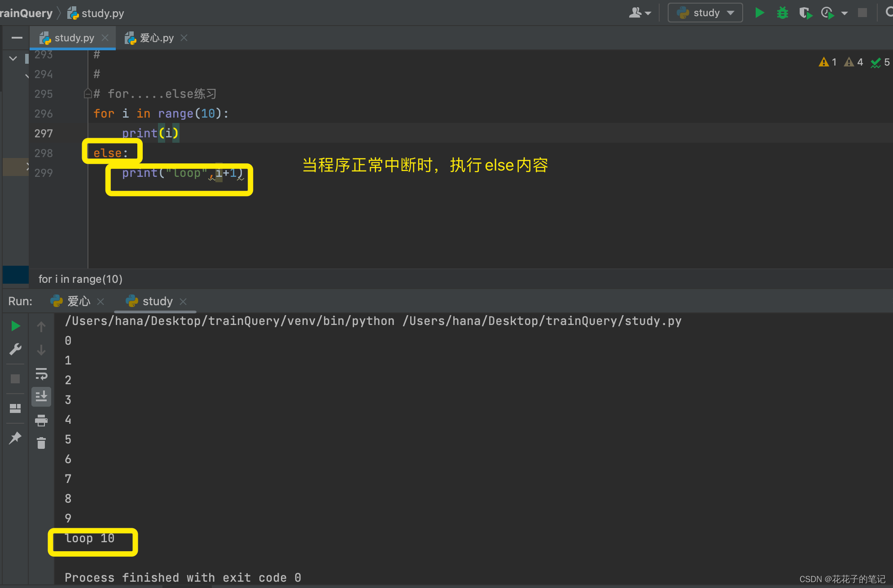Open the study run configuration selector
Viewport: 893px width, 588px height.
[x=705, y=13]
